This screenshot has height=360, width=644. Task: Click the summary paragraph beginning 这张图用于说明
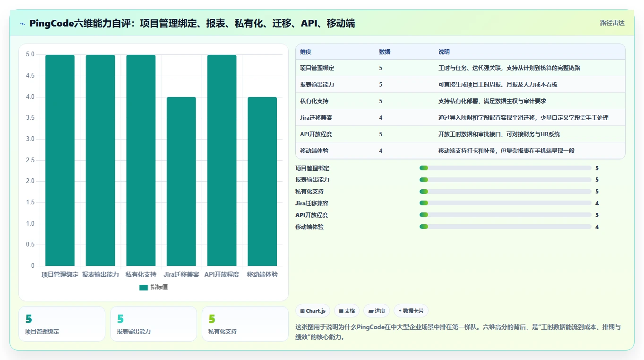click(458, 332)
